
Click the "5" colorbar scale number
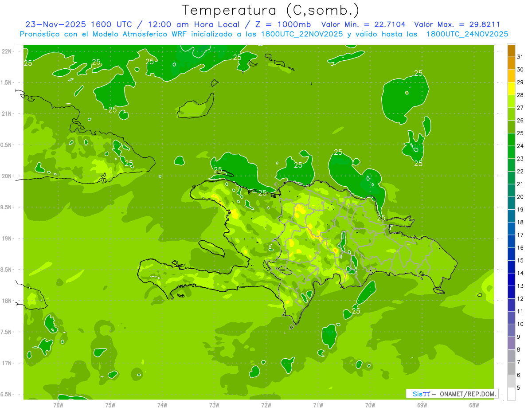519,388
